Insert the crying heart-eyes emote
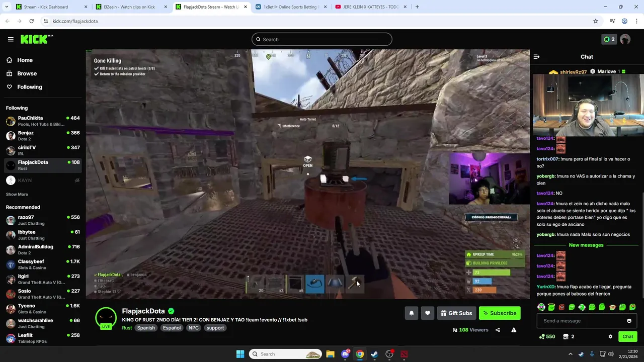The height and width of the screenshot is (362, 644). click(x=632, y=307)
